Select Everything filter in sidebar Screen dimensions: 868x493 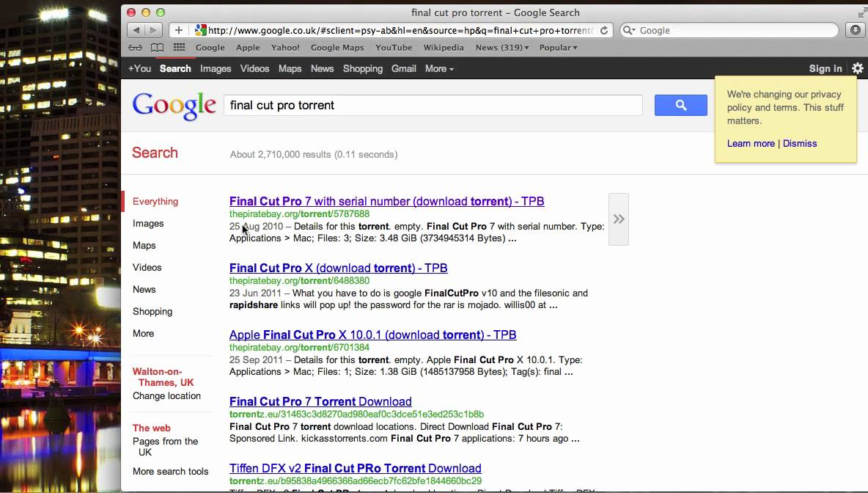click(x=155, y=202)
